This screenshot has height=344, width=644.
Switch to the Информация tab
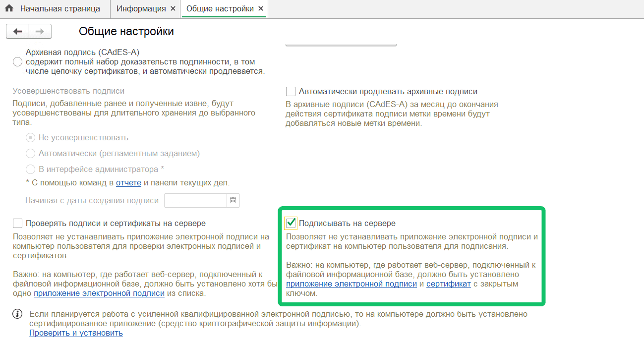click(x=141, y=9)
